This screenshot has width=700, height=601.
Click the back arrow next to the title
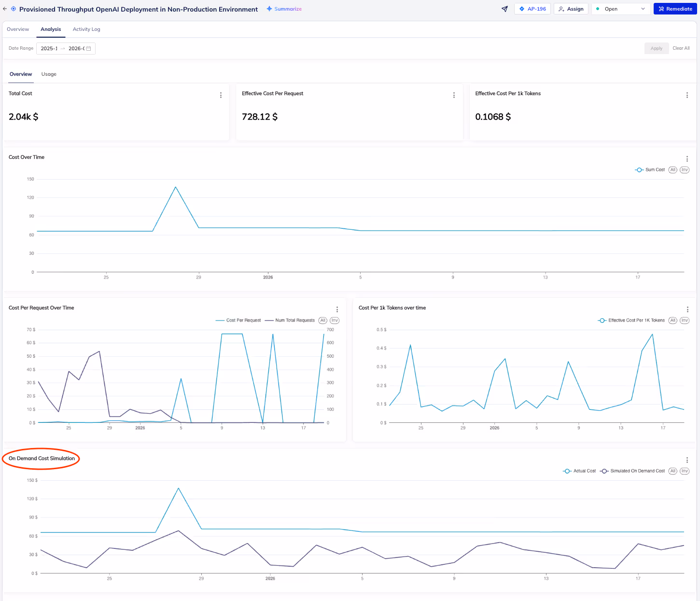point(5,9)
